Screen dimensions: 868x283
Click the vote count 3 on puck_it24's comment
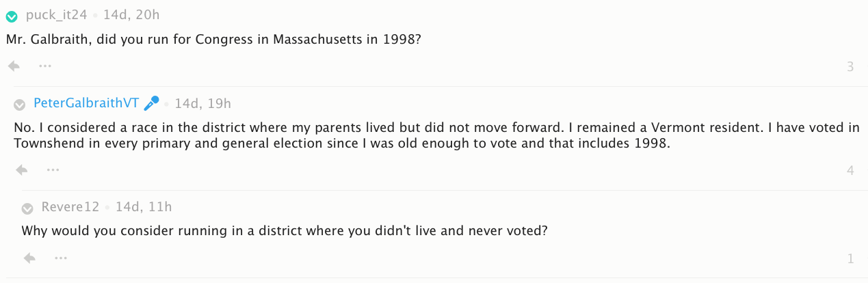click(x=850, y=67)
